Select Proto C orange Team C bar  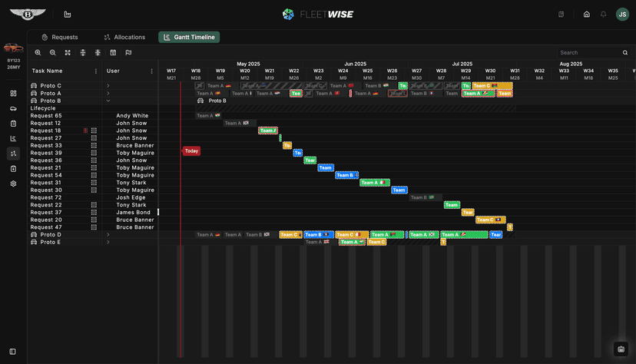click(x=492, y=85)
